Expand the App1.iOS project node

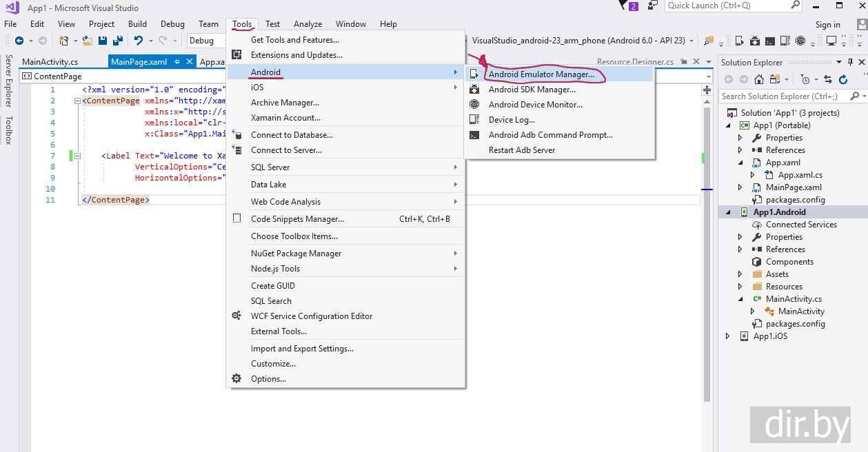click(728, 336)
